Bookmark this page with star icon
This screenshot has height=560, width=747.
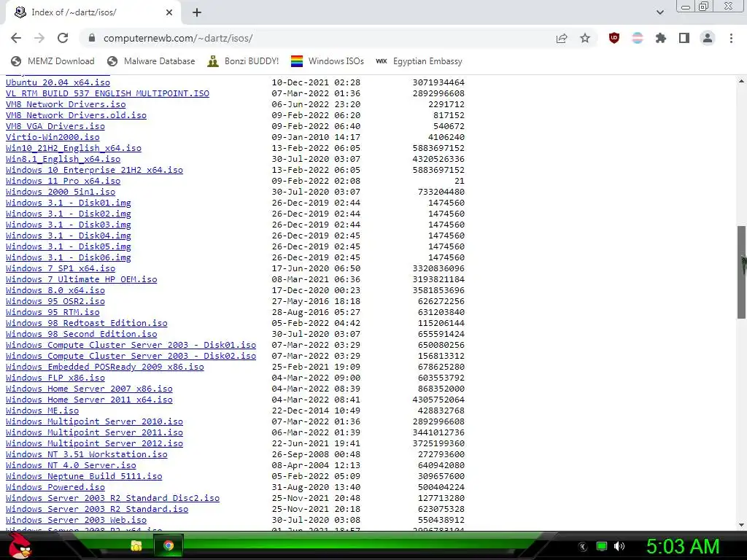pyautogui.click(x=585, y=38)
